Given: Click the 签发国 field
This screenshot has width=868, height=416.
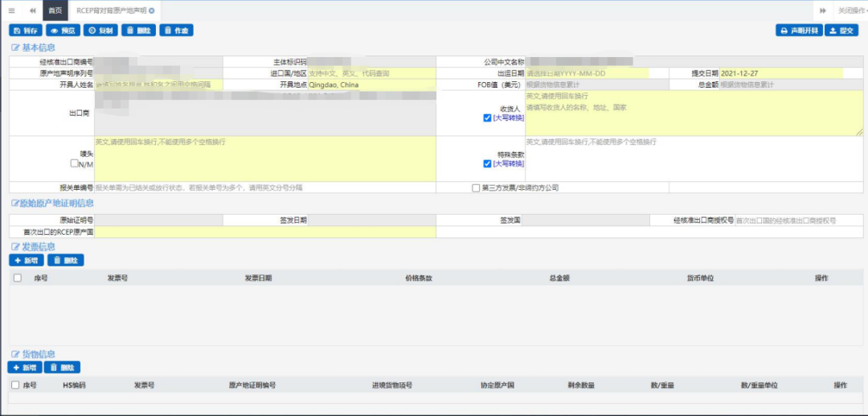Looking at the screenshot, I should pyautogui.click(x=587, y=220).
